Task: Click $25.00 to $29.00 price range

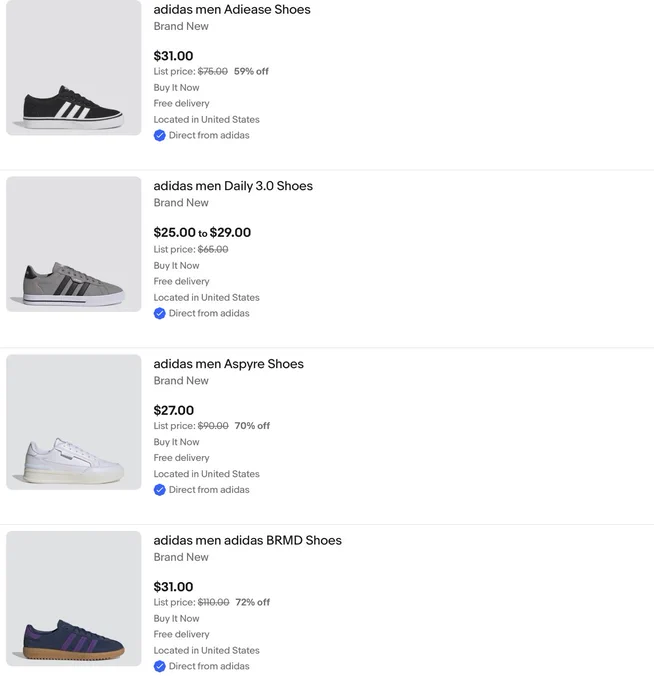Action: tap(202, 232)
